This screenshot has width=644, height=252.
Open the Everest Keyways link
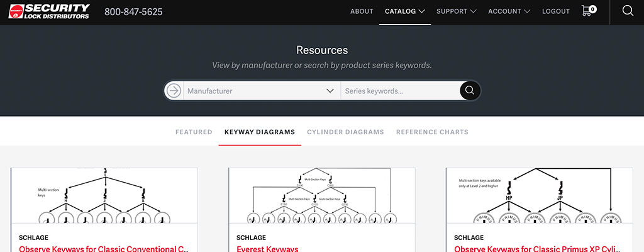(x=267, y=248)
